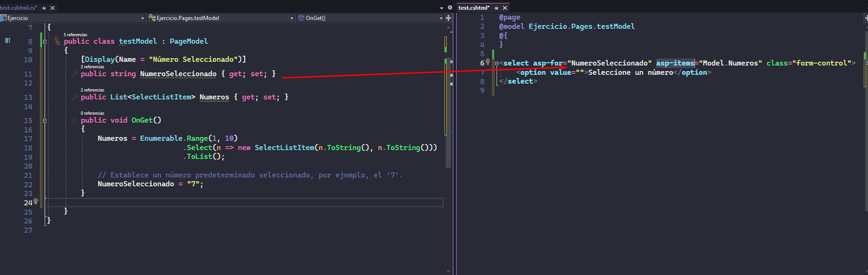The height and width of the screenshot is (275, 868).
Task: Click the wrench icon next to NumeroSeleccionado property
Action: pos(75,74)
